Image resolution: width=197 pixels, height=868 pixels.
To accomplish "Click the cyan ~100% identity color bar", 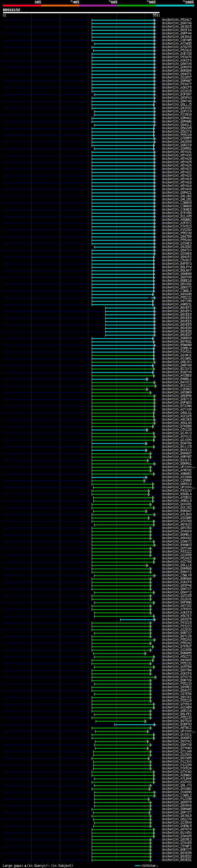I will click(175, 6).
